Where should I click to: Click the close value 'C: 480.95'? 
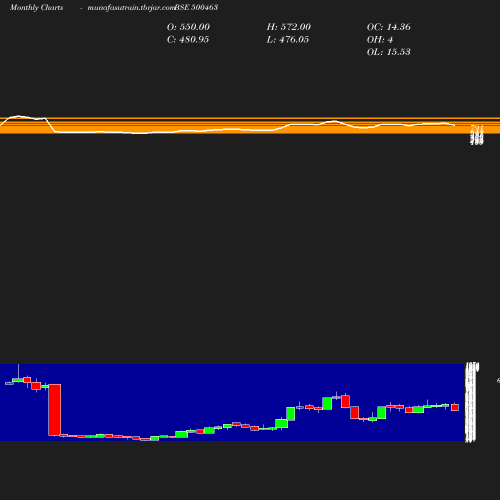(188, 40)
